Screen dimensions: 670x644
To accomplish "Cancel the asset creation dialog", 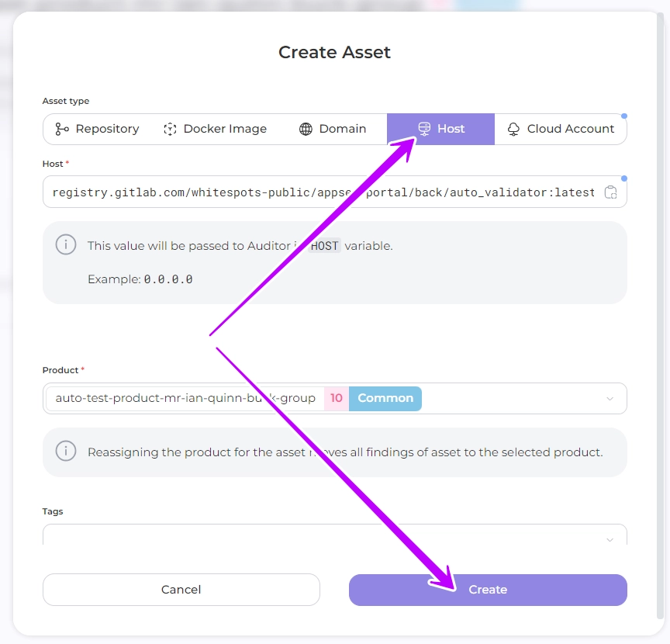I will point(181,590).
